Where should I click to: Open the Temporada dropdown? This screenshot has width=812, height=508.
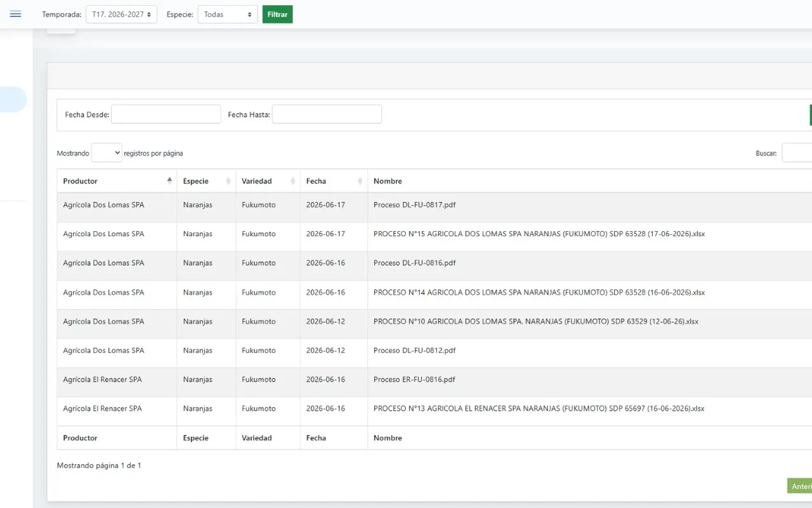point(121,15)
